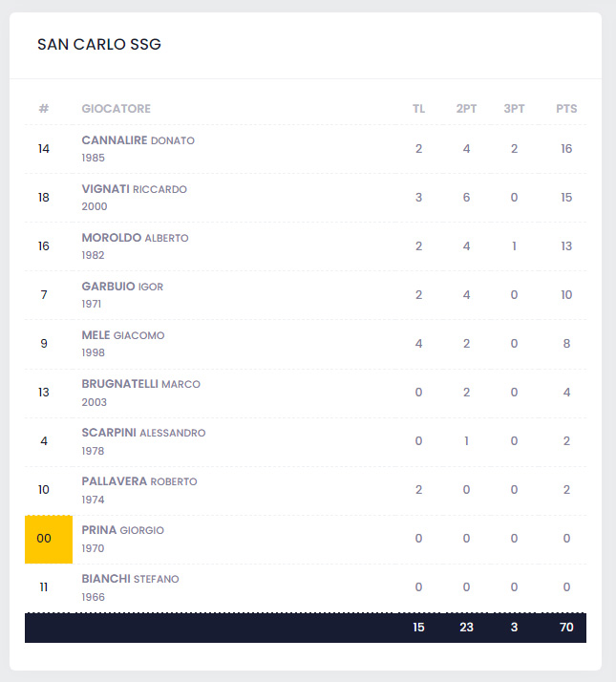Screen dimensions: 616x682
Task: Click the yellow 00 jersey number
Action: 44,539
